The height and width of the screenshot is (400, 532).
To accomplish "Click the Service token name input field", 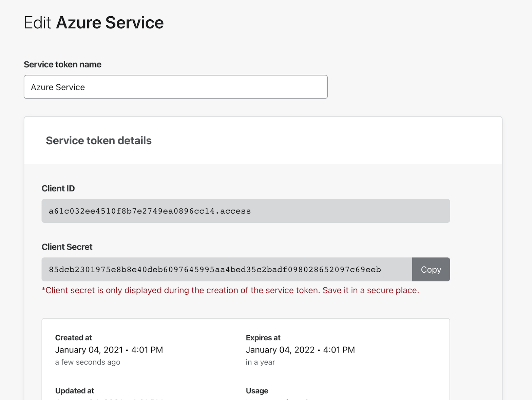I will (x=175, y=87).
